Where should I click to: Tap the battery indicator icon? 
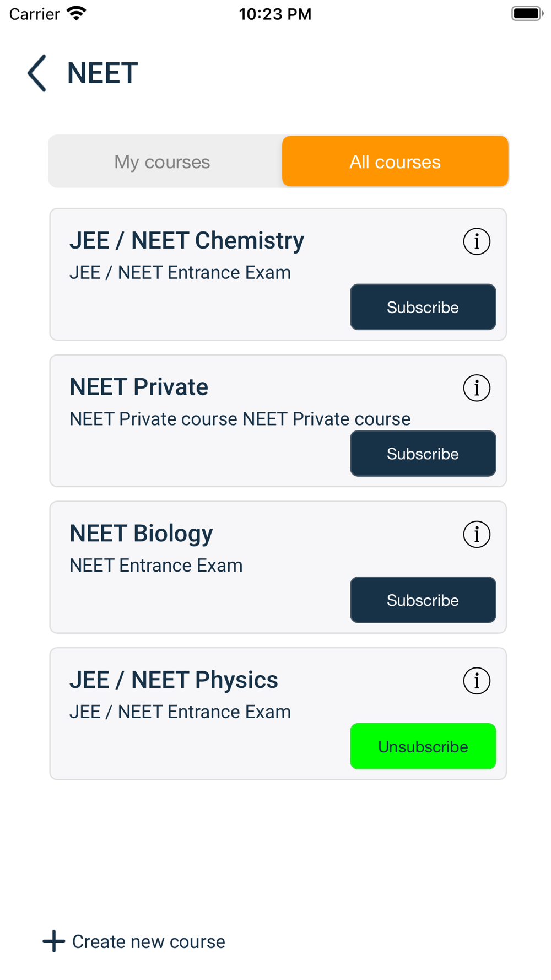(527, 13)
